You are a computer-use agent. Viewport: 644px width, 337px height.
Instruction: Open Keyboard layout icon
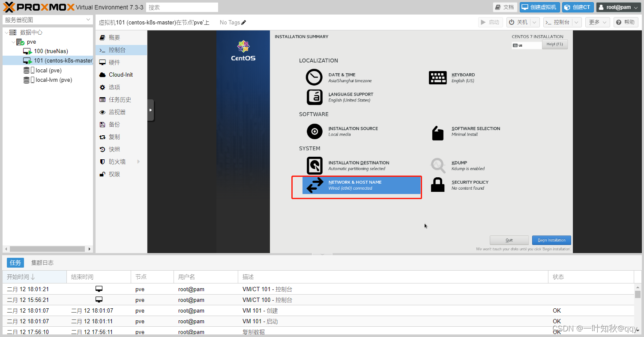437,78
